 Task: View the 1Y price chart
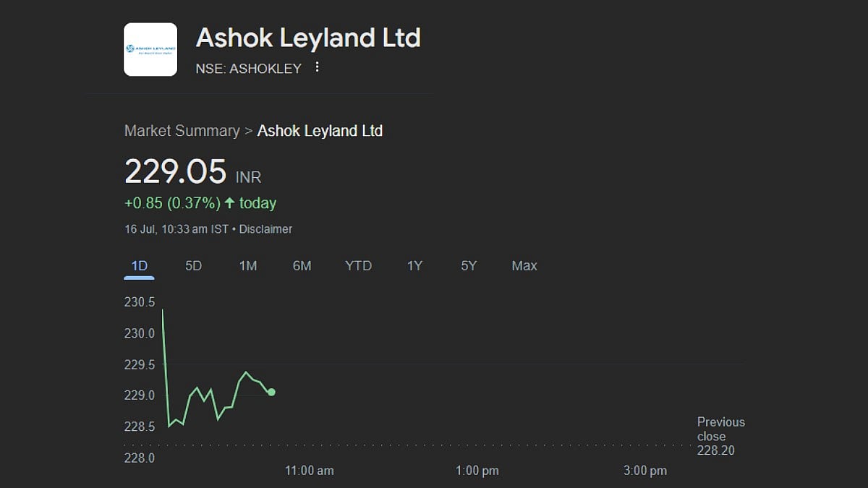[414, 266]
